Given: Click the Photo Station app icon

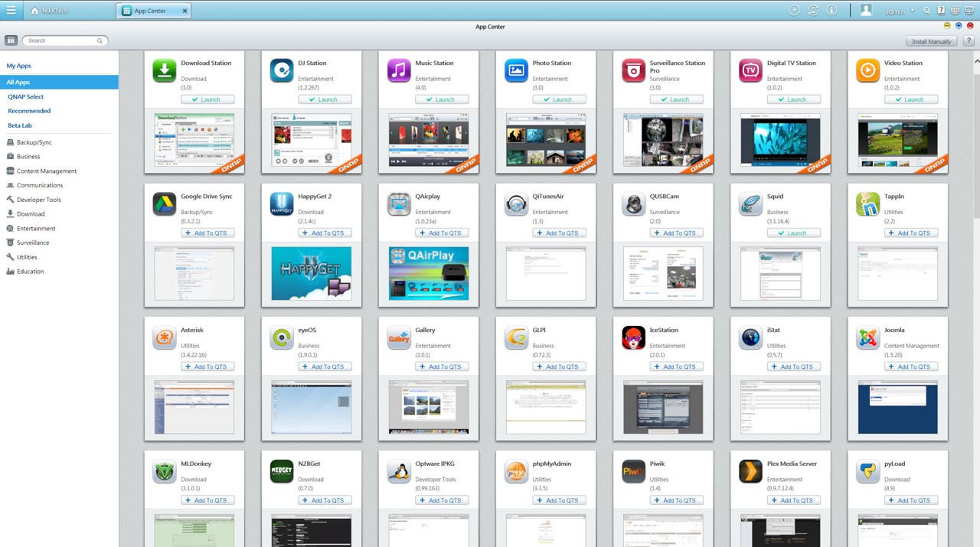Looking at the screenshot, I should 516,70.
